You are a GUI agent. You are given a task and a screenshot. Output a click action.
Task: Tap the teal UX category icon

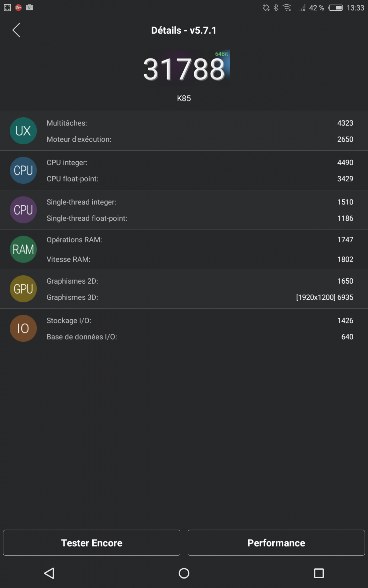(x=23, y=131)
